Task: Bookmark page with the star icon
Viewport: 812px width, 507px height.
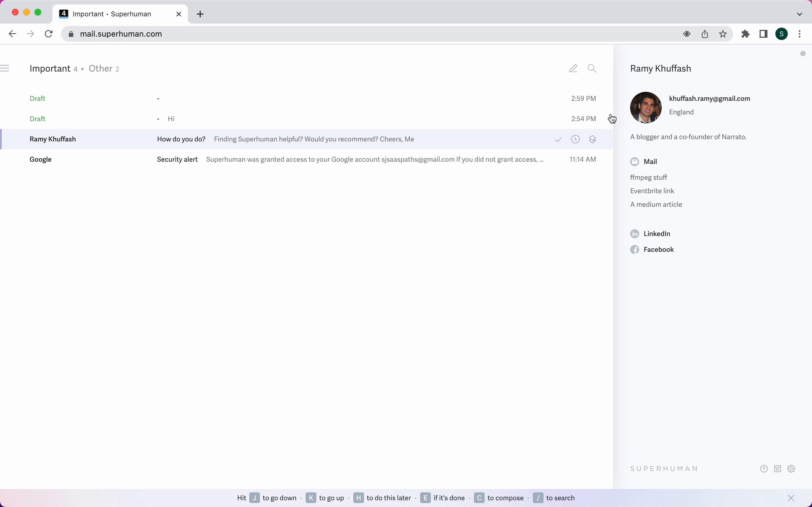Action: click(723, 34)
